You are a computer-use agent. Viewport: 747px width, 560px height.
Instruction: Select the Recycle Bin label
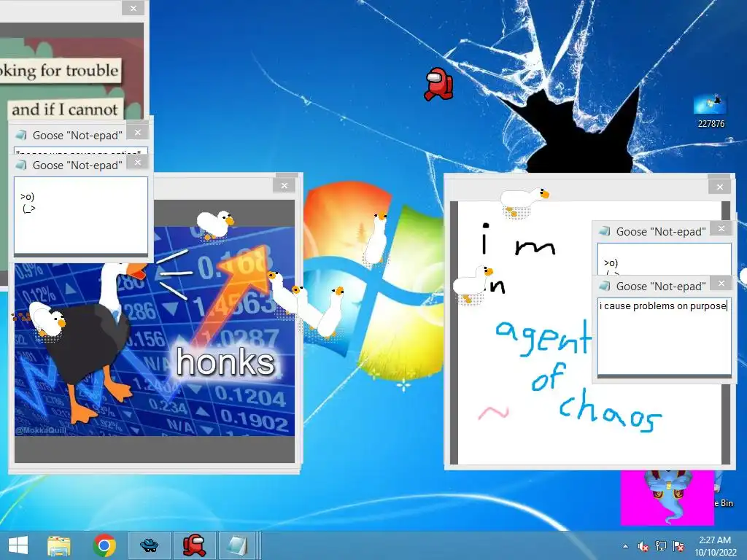[x=724, y=503]
